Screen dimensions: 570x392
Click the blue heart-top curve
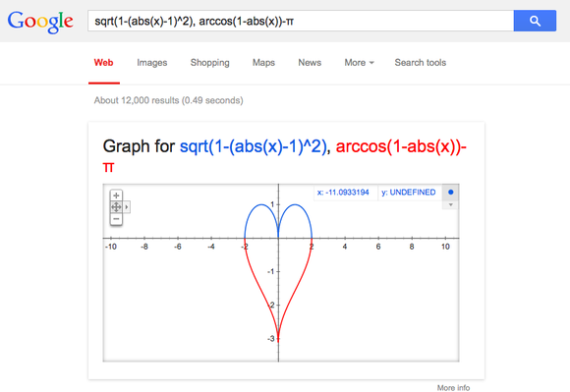click(296, 205)
